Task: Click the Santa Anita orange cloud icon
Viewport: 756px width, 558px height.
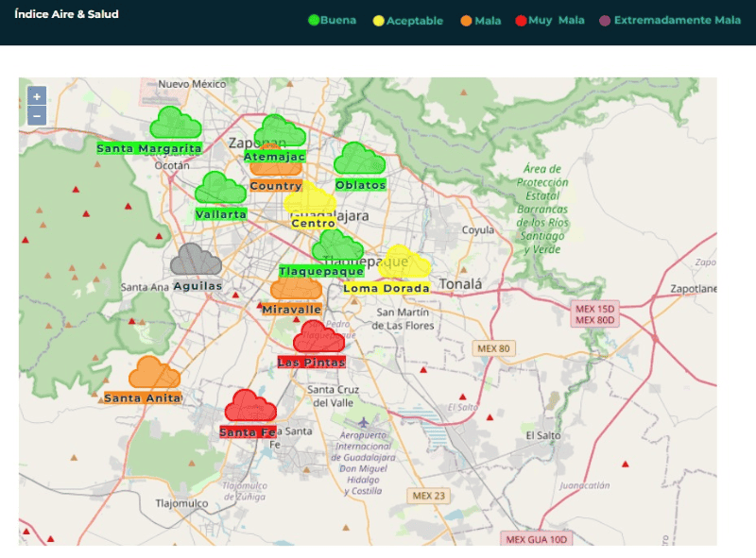Action: 154,373
